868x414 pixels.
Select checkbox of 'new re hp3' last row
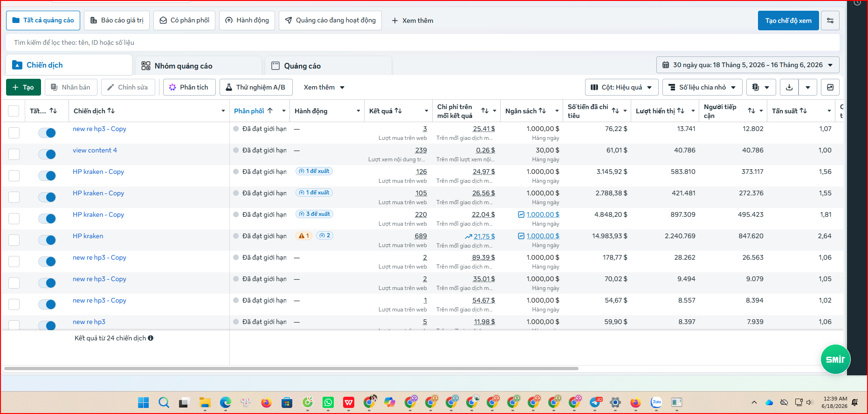(x=14, y=325)
